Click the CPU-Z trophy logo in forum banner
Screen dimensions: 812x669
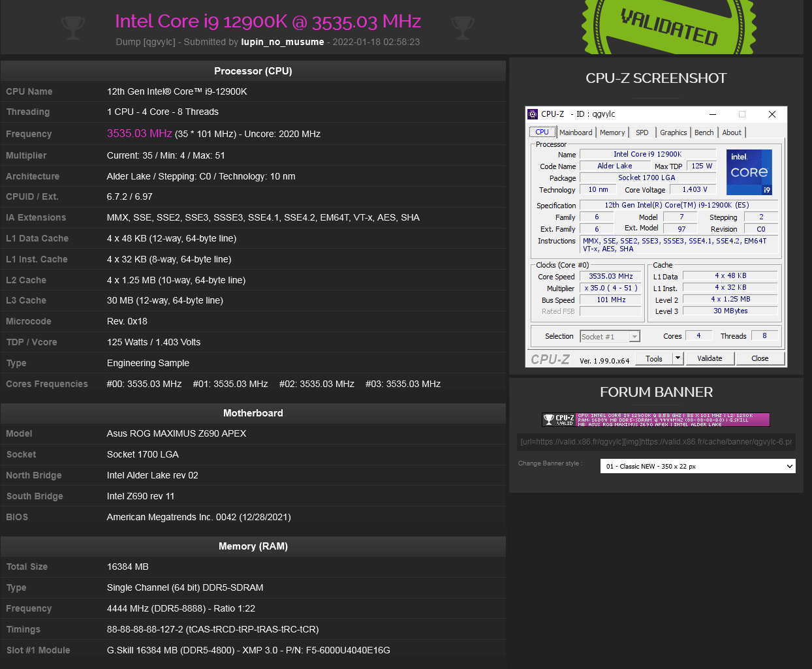559,420
